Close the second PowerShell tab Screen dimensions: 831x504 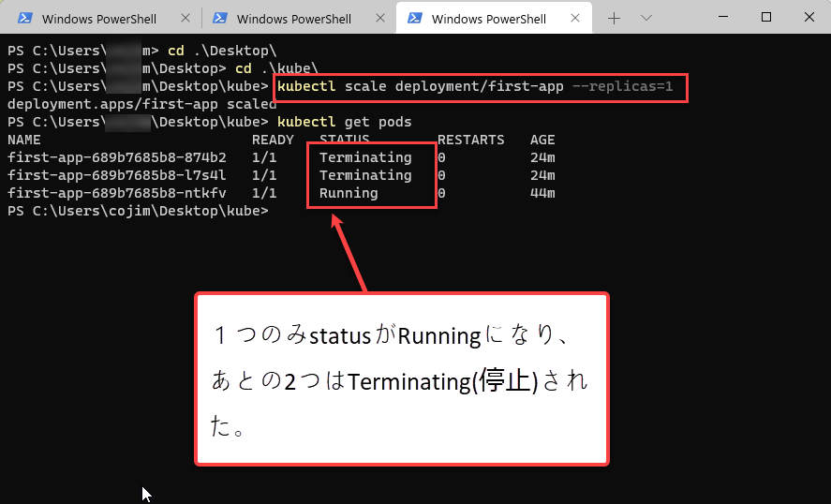coord(380,18)
